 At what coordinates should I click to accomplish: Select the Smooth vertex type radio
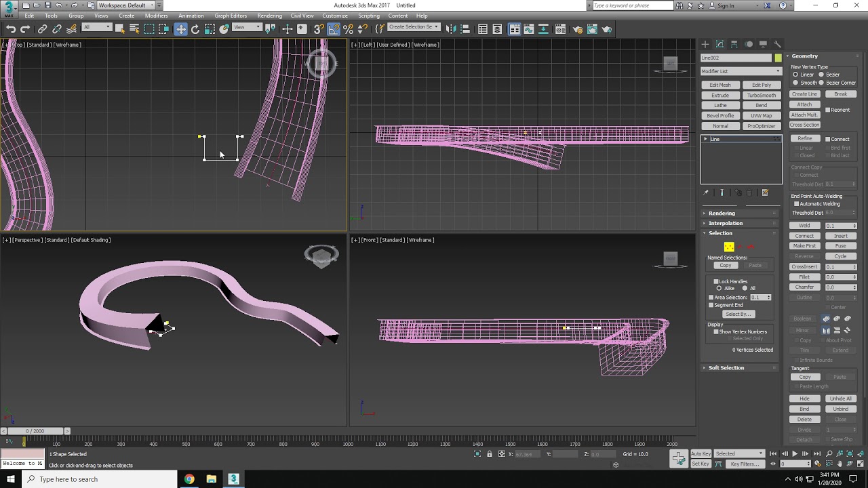pyautogui.click(x=795, y=83)
